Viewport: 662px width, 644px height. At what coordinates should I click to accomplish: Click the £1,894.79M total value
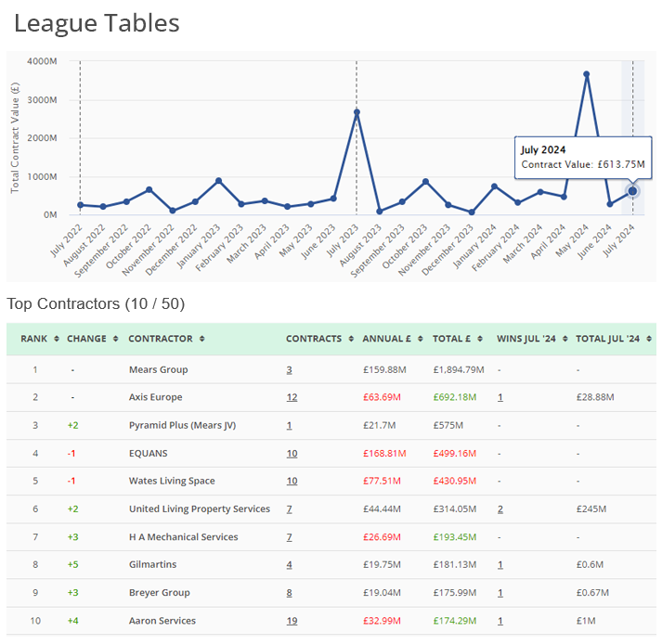click(459, 370)
